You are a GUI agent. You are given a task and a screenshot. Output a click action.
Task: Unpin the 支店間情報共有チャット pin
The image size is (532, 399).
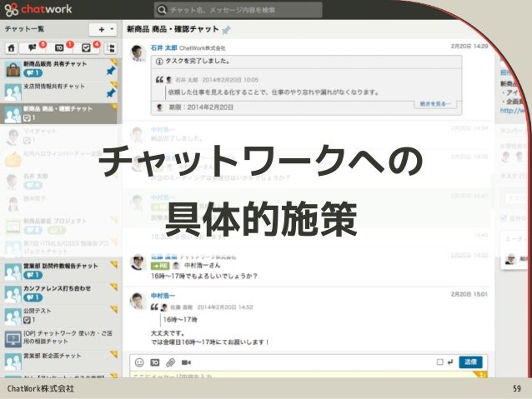click(x=111, y=93)
